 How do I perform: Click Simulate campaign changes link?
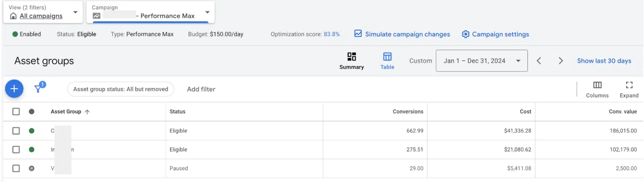[x=407, y=34]
